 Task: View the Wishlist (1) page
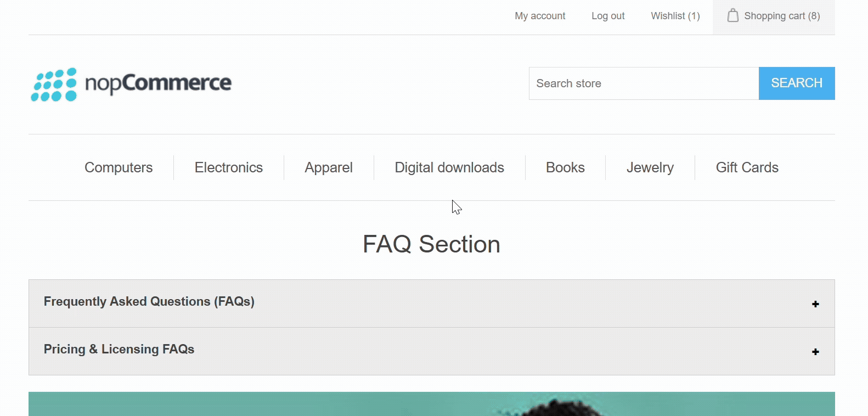(x=675, y=16)
